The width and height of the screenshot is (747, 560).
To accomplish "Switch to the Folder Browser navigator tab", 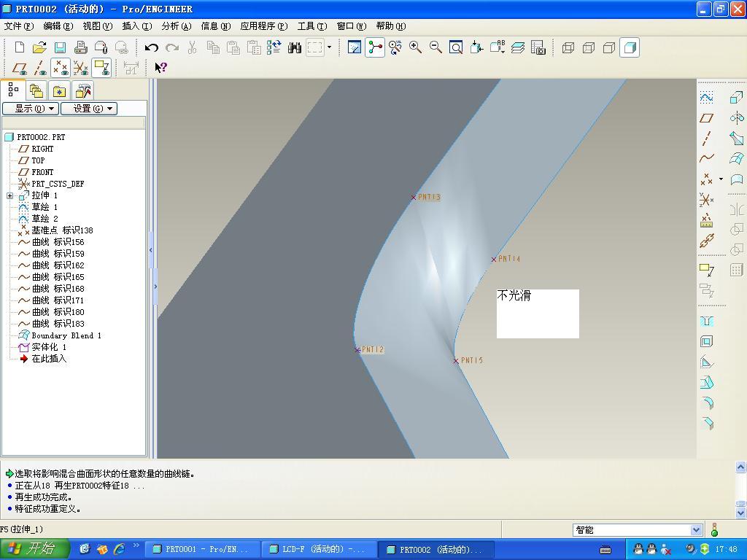I will click(x=36, y=90).
